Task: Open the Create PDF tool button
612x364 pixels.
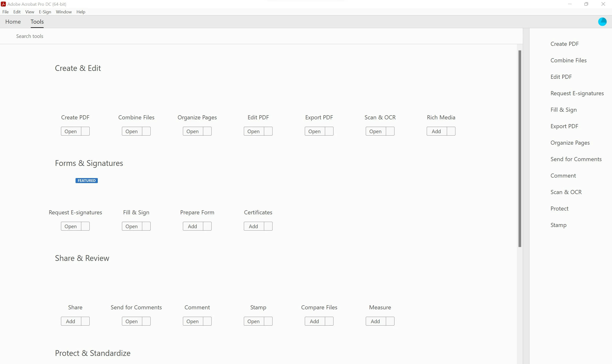Action: (71, 131)
